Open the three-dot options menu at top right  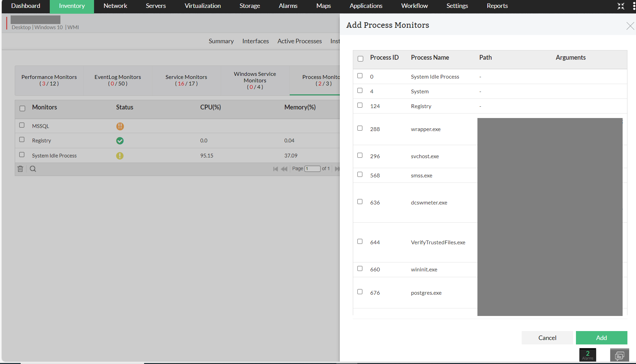point(633,6)
